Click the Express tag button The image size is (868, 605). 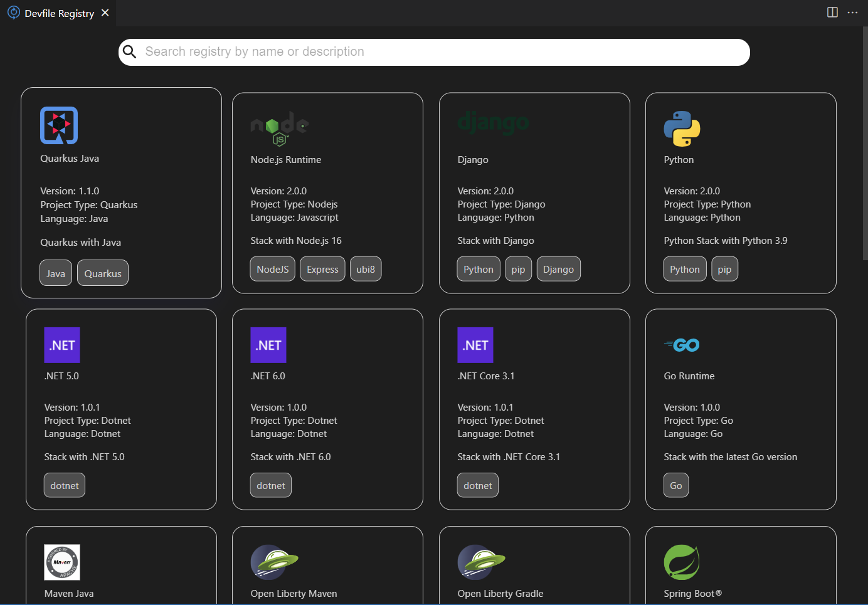click(322, 269)
